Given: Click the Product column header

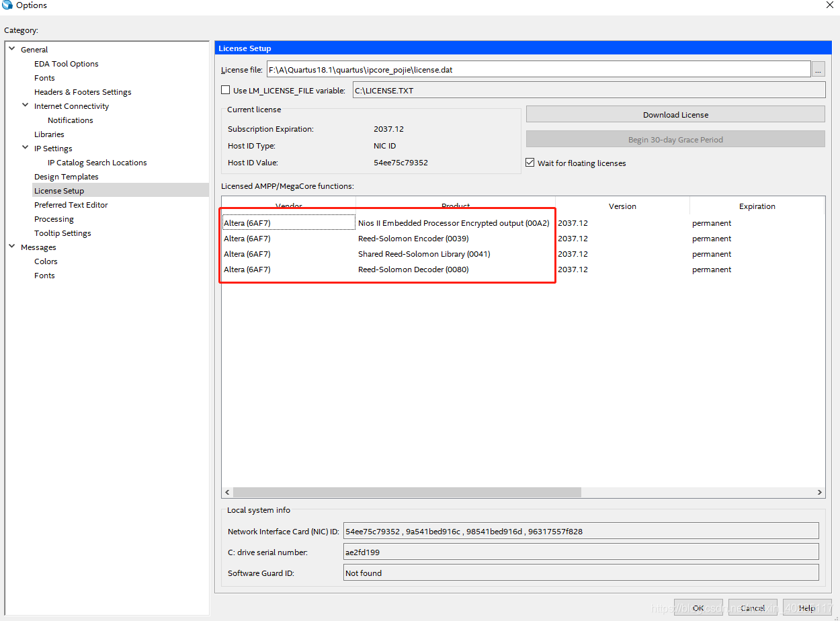Looking at the screenshot, I should point(456,206).
